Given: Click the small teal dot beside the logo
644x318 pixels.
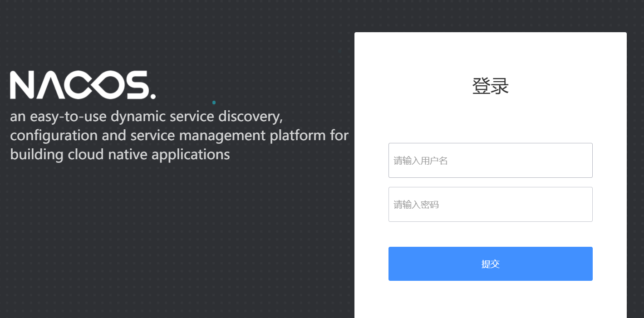Looking at the screenshot, I should [x=214, y=103].
